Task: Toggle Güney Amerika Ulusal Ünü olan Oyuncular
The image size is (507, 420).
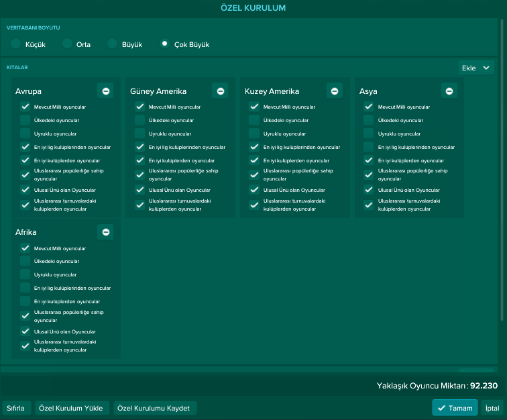Action: [x=140, y=190]
